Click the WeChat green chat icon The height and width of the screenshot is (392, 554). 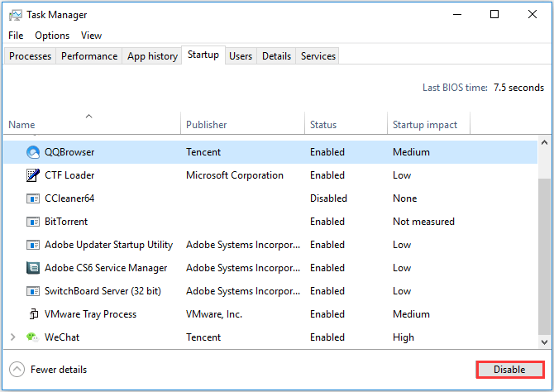pyautogui.click(x=32, y=337)
